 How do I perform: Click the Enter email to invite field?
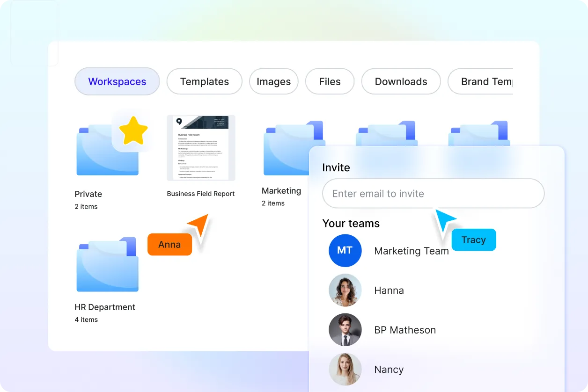433,193
